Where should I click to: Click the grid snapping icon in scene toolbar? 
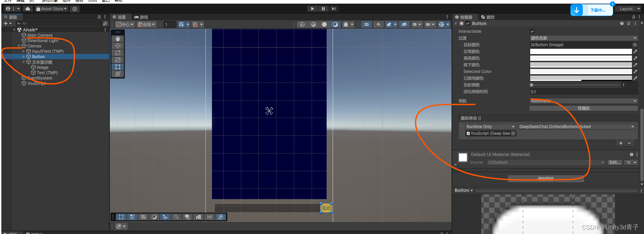tap(181, 24)
